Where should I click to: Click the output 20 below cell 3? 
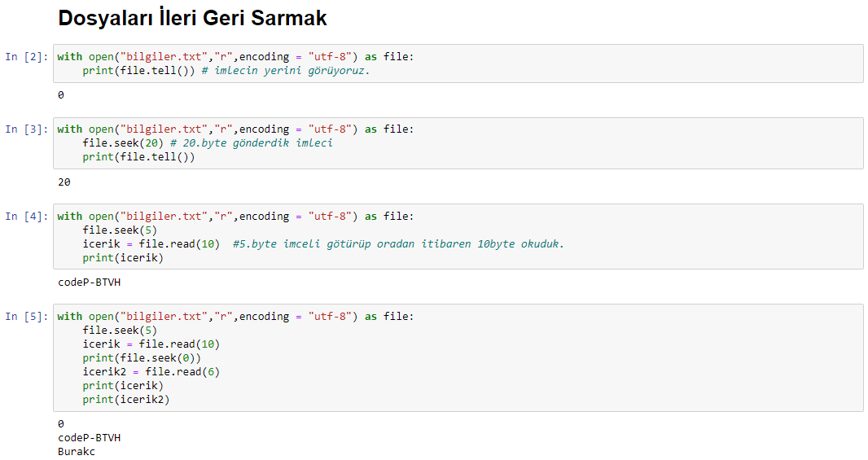64,182
